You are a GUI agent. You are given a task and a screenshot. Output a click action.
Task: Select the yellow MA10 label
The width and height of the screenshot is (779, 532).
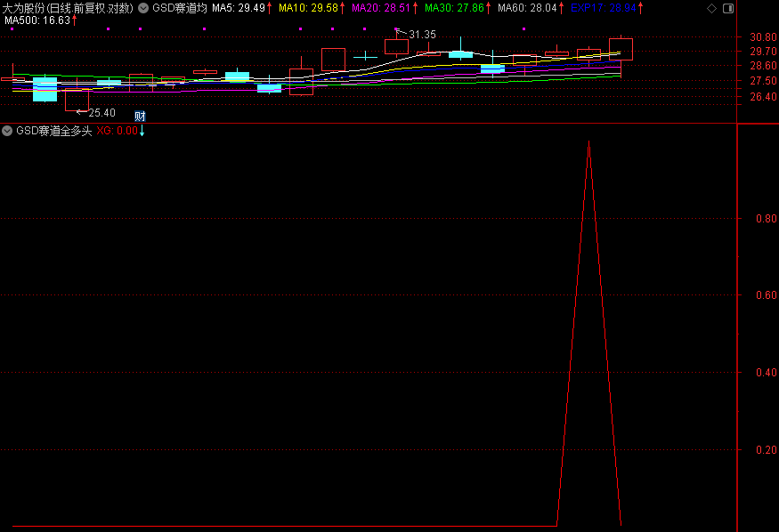click(x=309, y=8)
